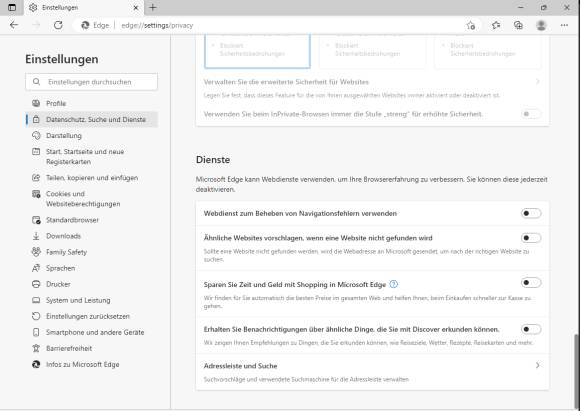Click the browser back arrow icon
This screenshot has width=580, height=411.
point(14,25)
